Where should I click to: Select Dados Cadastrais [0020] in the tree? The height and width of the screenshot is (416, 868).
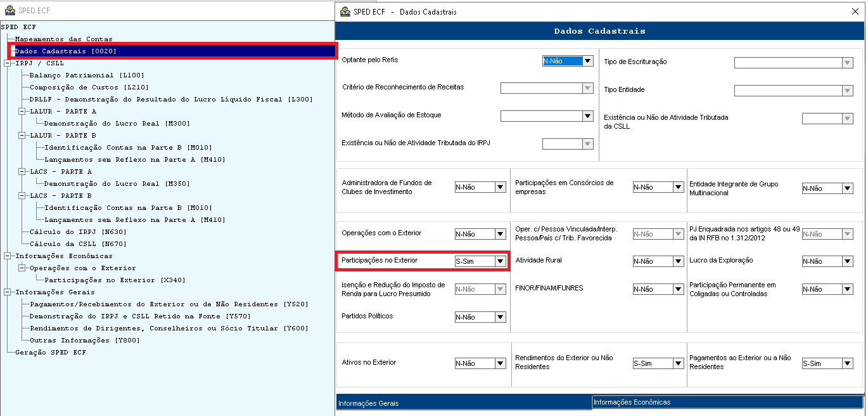coord(65,51)
